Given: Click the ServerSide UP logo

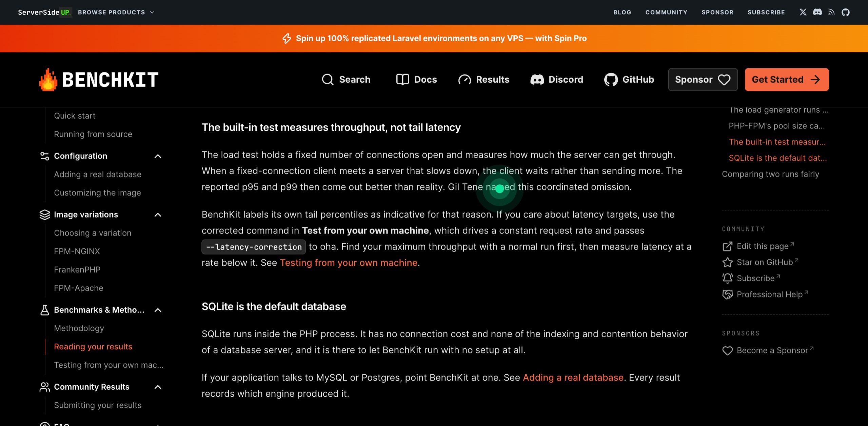Looking at the screenshot, I should point(44,12).
